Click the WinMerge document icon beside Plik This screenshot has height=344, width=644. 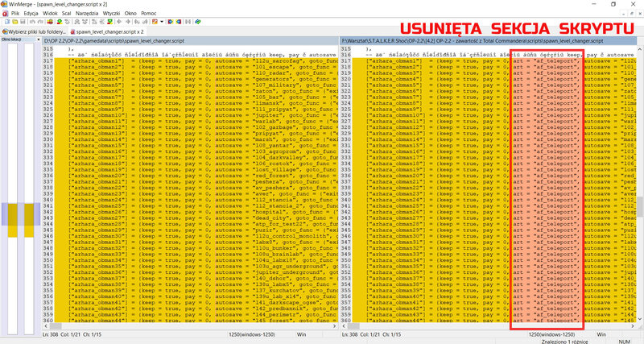coord(5,14)
